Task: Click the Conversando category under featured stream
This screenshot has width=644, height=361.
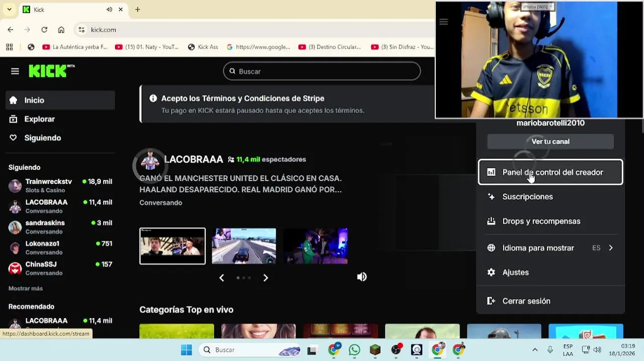Action: [160, 203]
